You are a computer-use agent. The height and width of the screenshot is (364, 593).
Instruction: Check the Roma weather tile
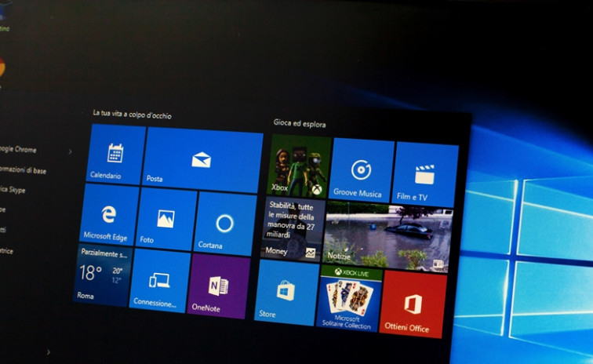[x=101, y=274]
